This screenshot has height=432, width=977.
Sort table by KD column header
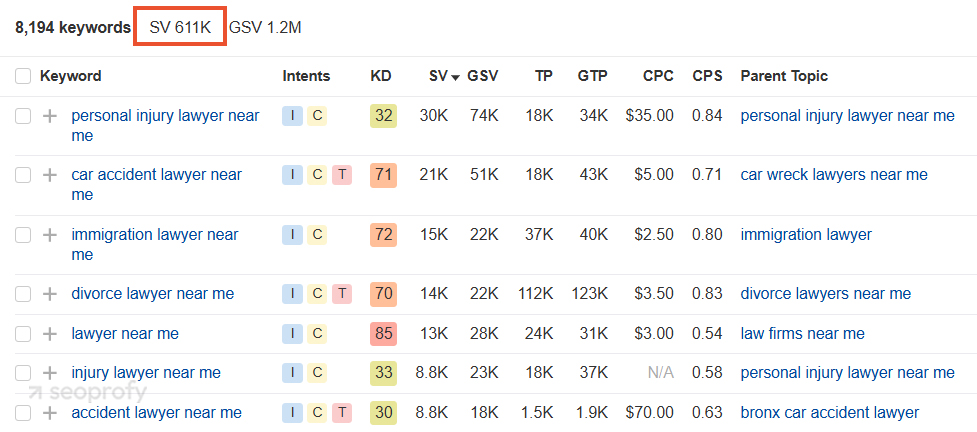(381, 76)
